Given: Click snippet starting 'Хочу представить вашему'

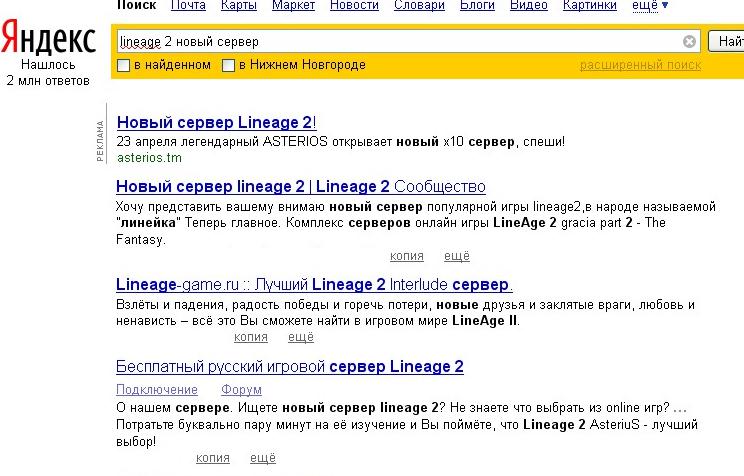Looking at the screenshot, I should [416, 223].
